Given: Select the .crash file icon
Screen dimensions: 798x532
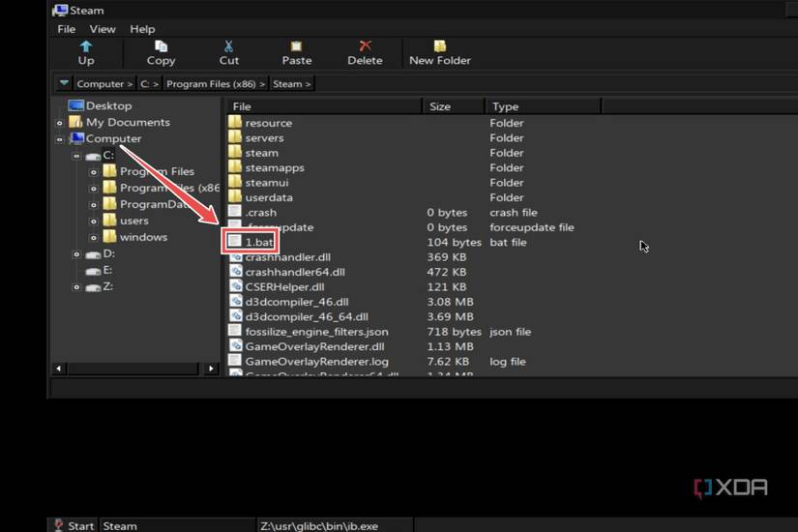Looking at the screenshot, I should 235,211.
